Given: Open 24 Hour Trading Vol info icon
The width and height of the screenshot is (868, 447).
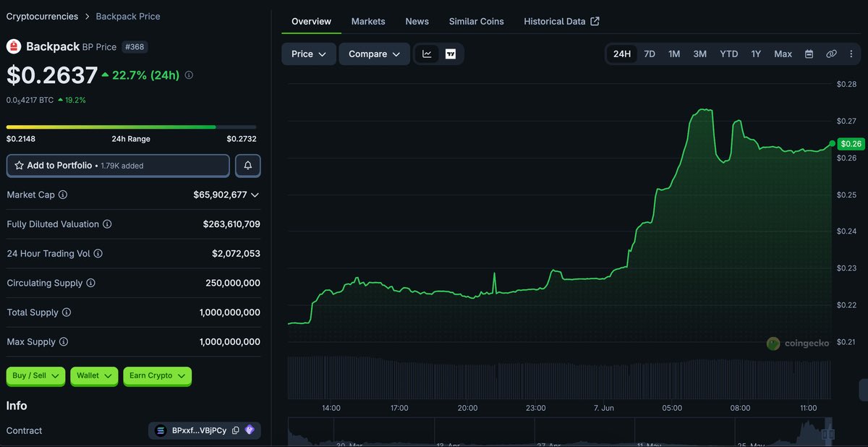Looking at the screenshot, I should click(x=98, y=254).
